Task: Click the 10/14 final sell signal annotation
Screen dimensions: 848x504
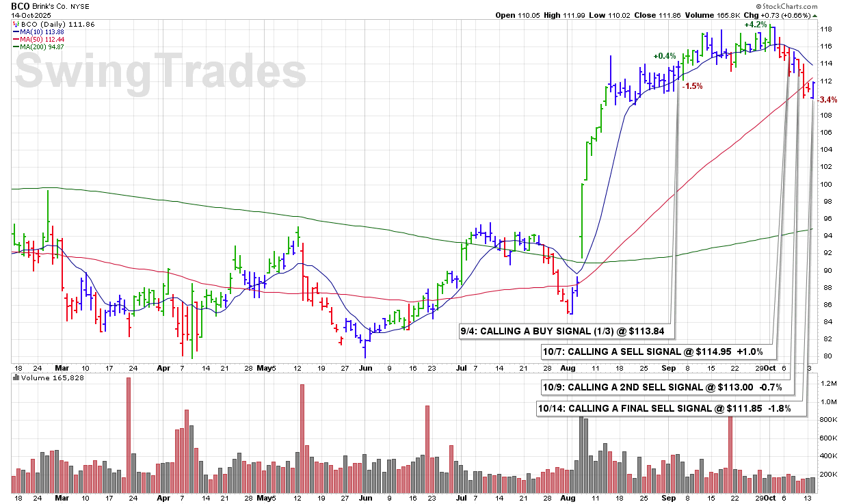Action: [666, 408]
